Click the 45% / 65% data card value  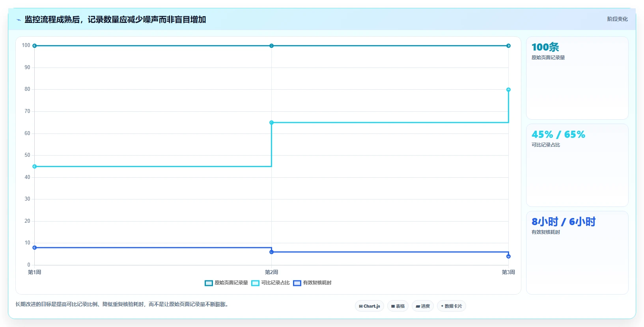(558, 134)
